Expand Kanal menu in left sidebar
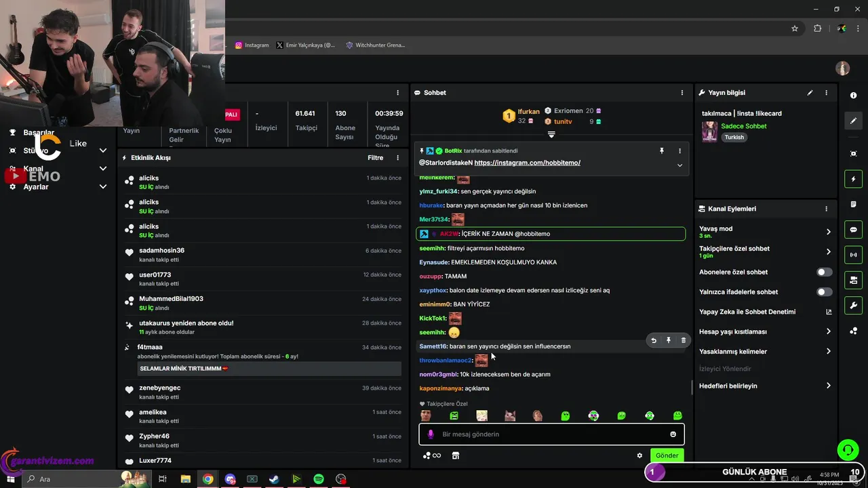This screenshot has height=488, width=868. [x=103, y=169]
